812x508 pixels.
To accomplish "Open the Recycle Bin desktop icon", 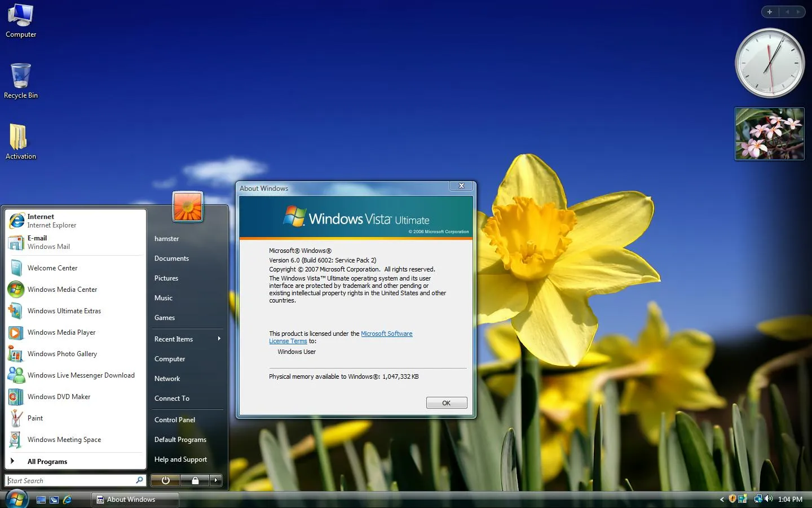I will (x=21, y=81).
